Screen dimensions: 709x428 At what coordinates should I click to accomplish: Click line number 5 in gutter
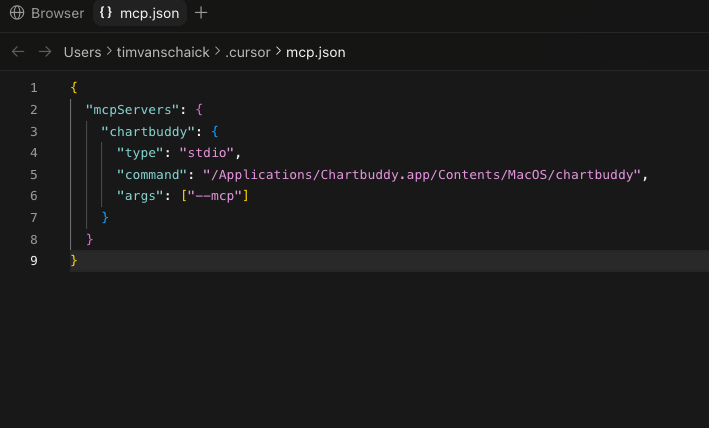click(34, 174)
